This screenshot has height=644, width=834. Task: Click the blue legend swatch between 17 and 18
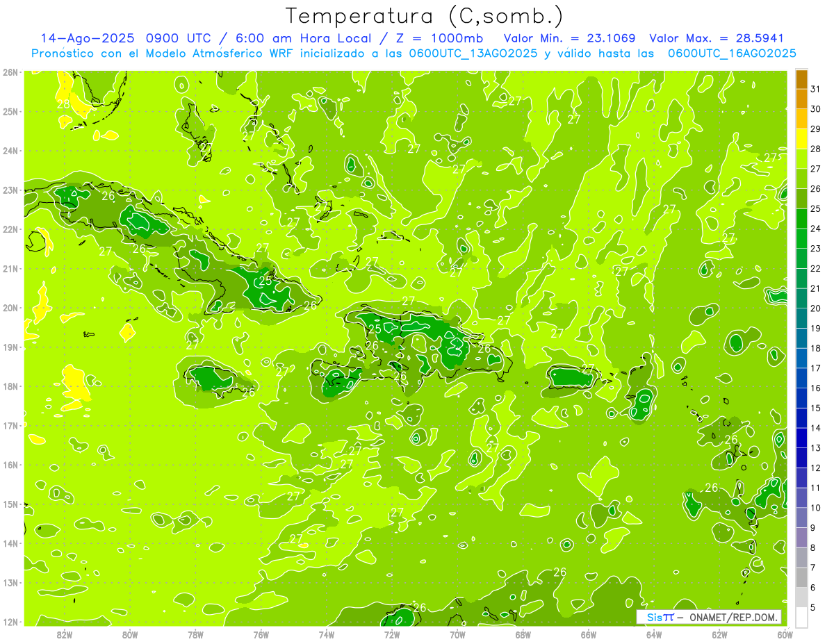point(801,358)
